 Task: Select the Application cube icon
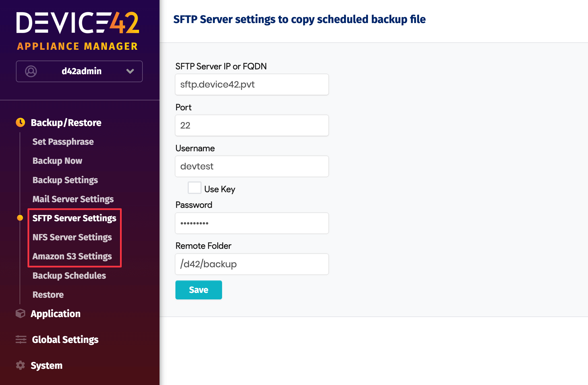20,313
